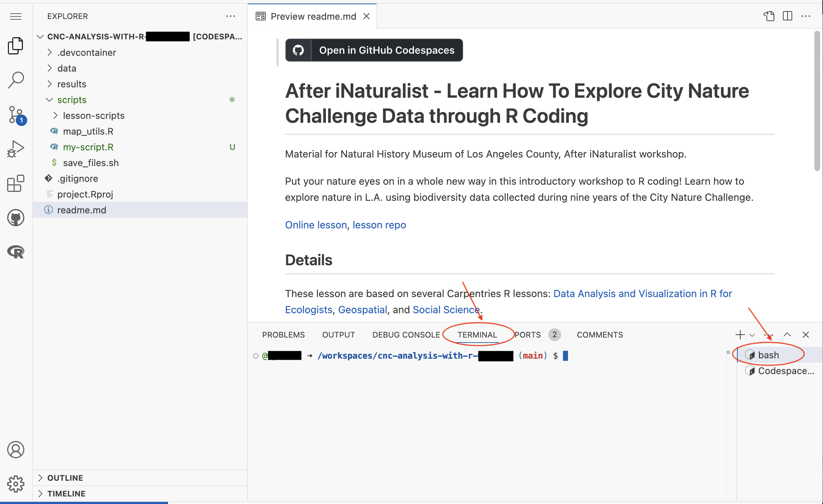823x504 pixels.
Task: Open the Run and Debug view
Action: (x=16, y=149)
